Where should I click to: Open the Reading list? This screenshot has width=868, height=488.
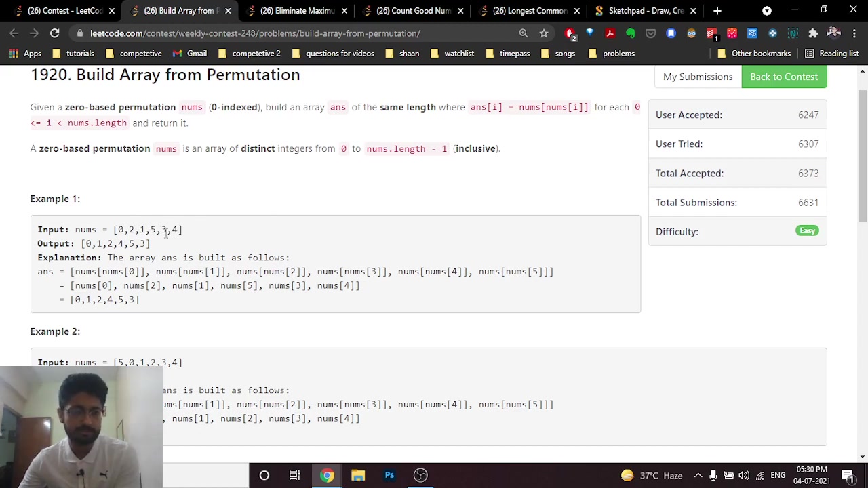(831, 53)
